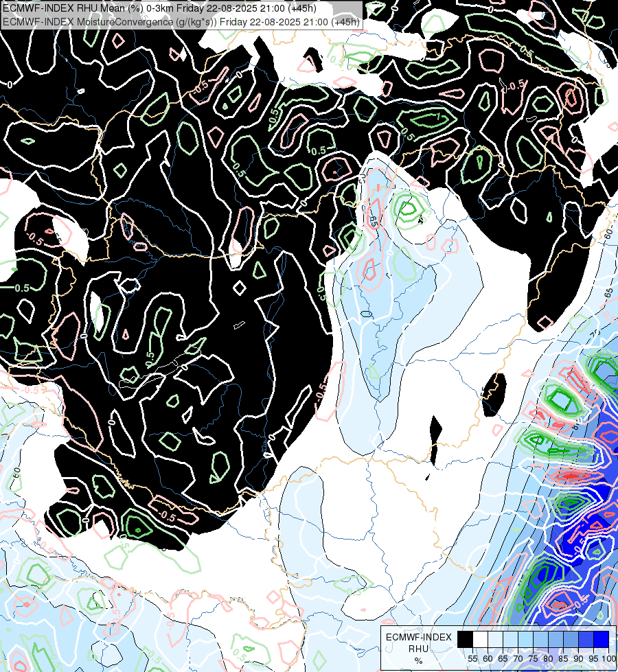Viewport: 618px width, 672px height.
Task: Click the deep blue legend swatch between 95 and 100
Action: coord(602,639)
